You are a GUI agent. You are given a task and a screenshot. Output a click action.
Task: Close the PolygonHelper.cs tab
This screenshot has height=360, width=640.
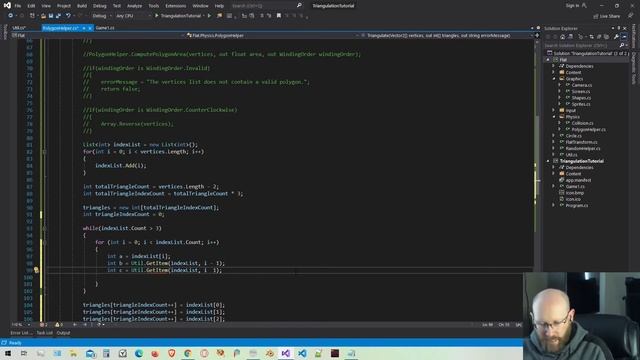[90, 28]
